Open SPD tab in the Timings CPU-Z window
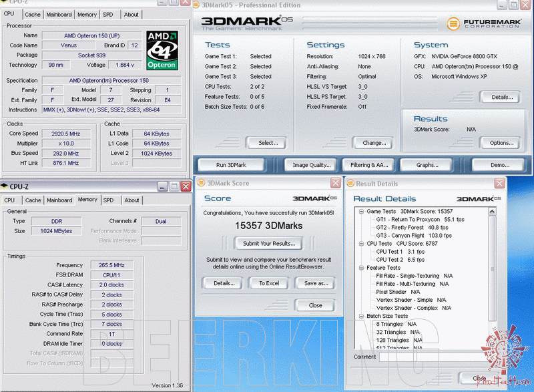 pyautogui.click(x=108, y=200)
